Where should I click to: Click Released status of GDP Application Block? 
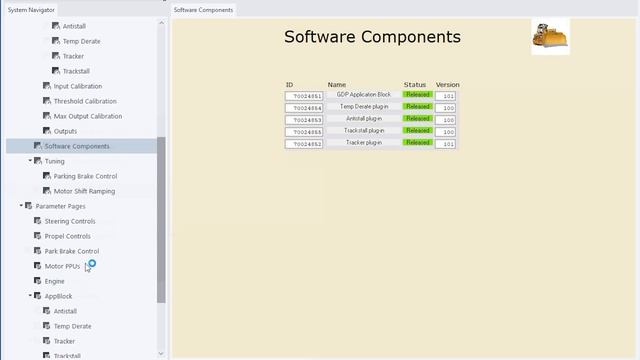pos(418,94)
